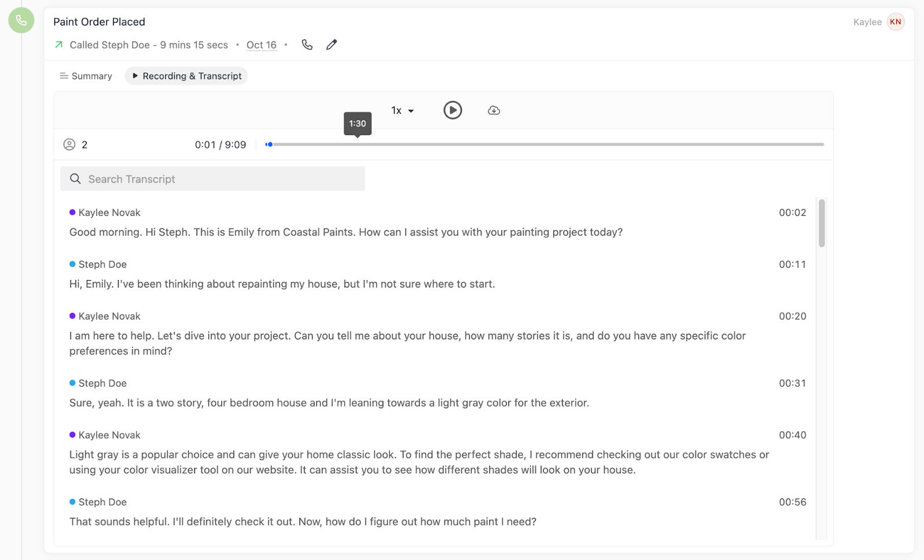
Task: Click the Search Transcript field
Action: coord(219,179)
